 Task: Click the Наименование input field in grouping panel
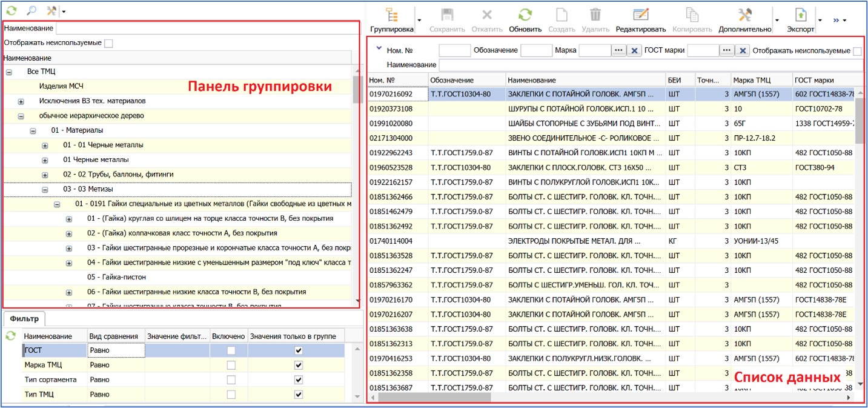206,28
